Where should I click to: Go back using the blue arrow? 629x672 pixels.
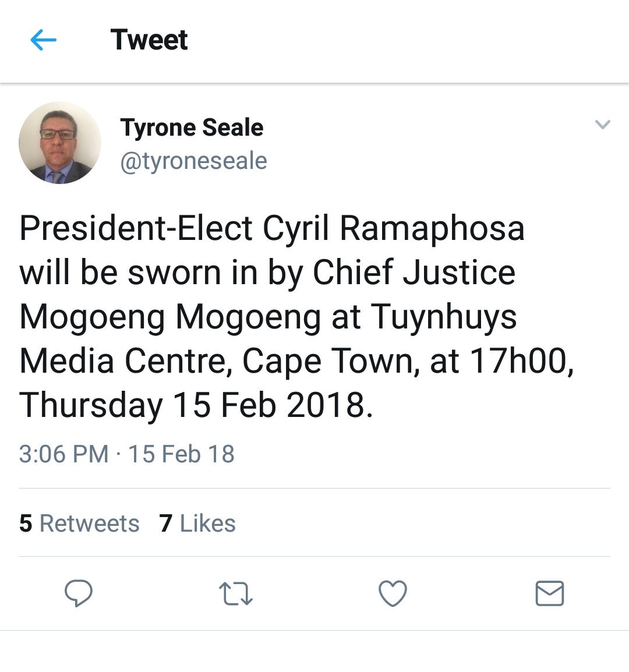[x=43, y=40]
